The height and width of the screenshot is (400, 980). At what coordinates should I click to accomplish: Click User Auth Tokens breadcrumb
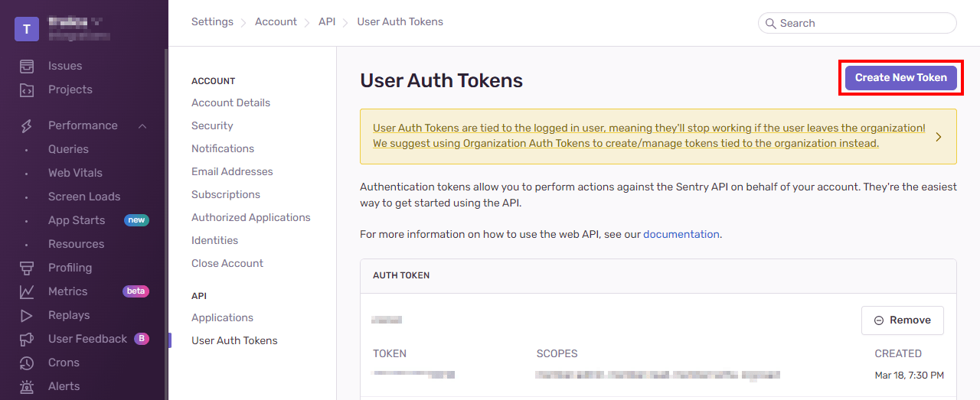click(x=400, y=21)
